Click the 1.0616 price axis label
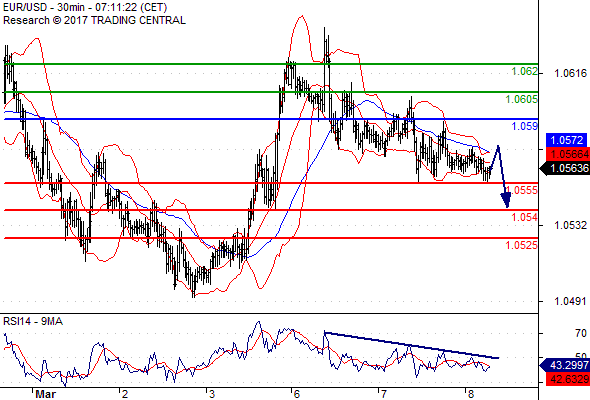The height and width of the screenshot is (400, 590). point(570,73)
